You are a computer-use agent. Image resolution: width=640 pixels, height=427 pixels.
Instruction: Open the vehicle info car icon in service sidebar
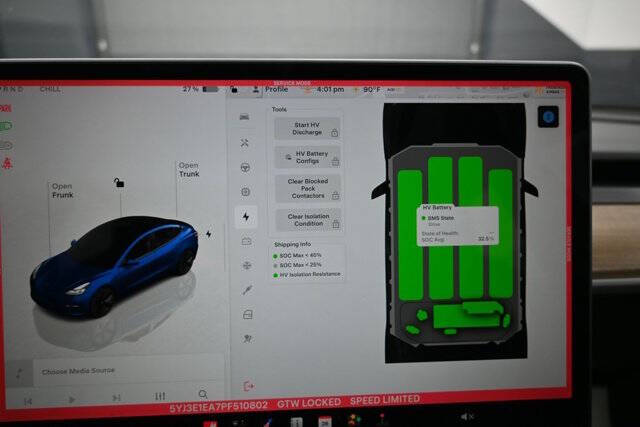point(244,118)
